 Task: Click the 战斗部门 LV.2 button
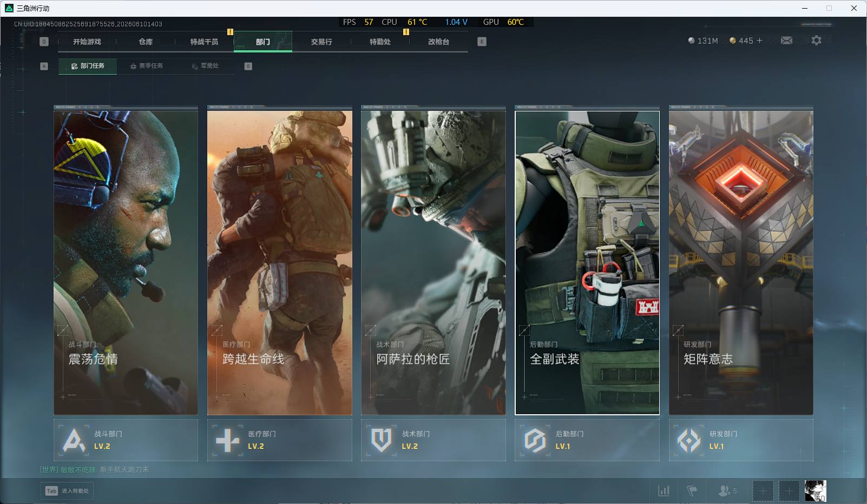126,440
